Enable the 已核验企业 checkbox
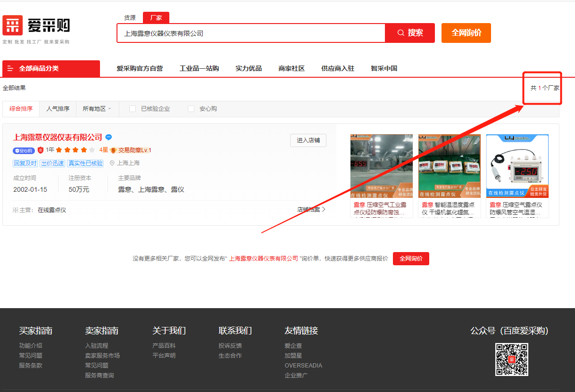 pyautogui.click(x=133, y=109)
